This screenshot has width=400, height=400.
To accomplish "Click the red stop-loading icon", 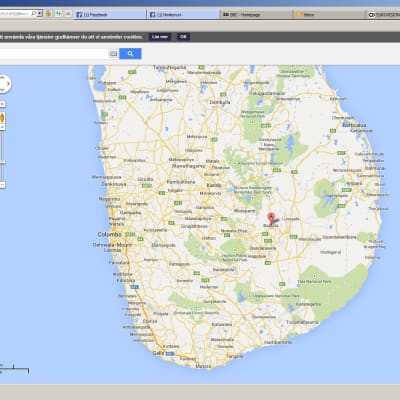I will click(68, 13).
